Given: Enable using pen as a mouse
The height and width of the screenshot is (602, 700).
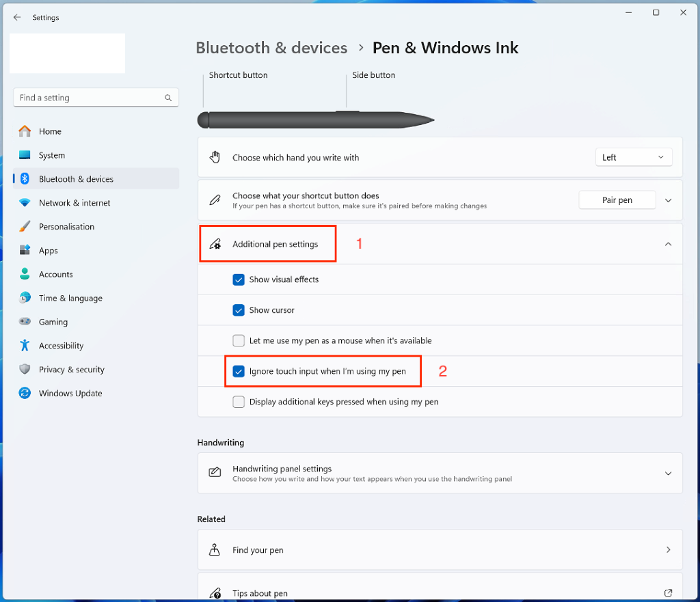Looking at the screenshot, I should (239, 340).
